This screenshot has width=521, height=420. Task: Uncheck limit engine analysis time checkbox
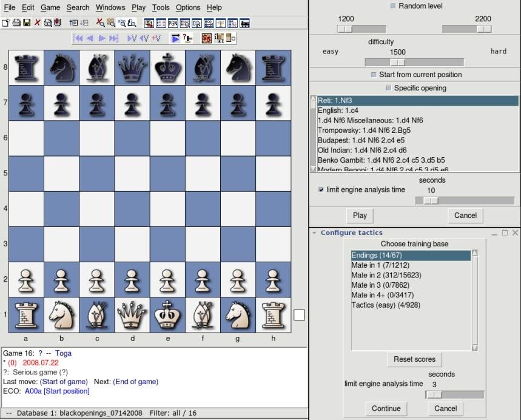tap(321, 190)
